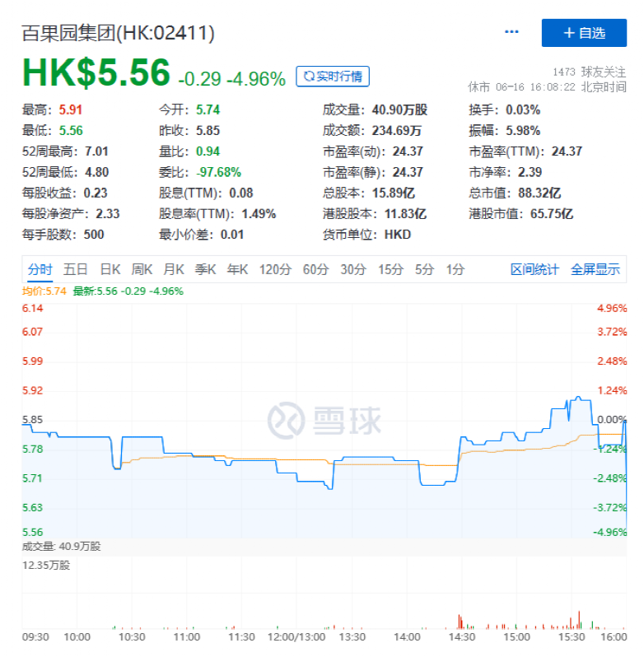Click the 均价:5.74 average price label

[x=44, y=291]
